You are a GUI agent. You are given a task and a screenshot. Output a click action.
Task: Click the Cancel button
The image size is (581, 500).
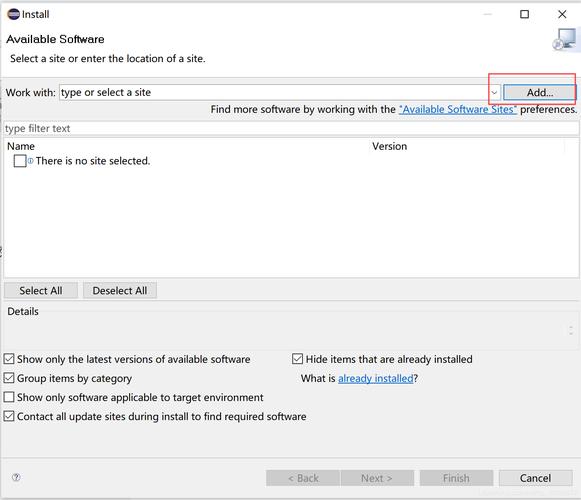pyautogui.click(x=535, y=478)
